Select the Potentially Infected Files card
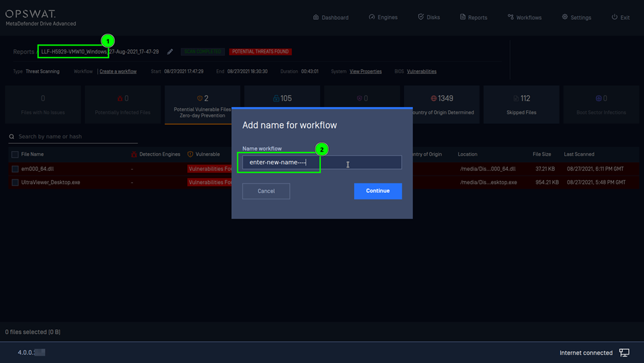644x363 pixels. pos(123,104)
